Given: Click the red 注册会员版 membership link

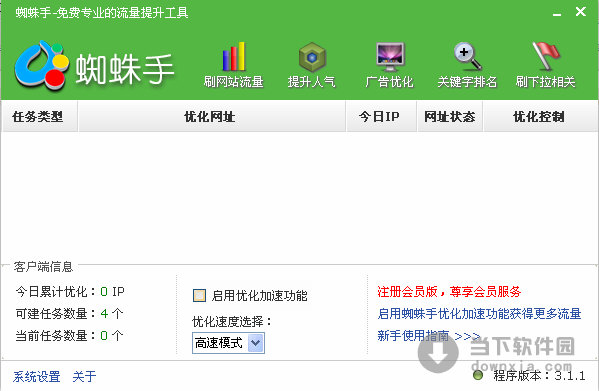Looking at the screenshot, I should click(x=449, y=292).
